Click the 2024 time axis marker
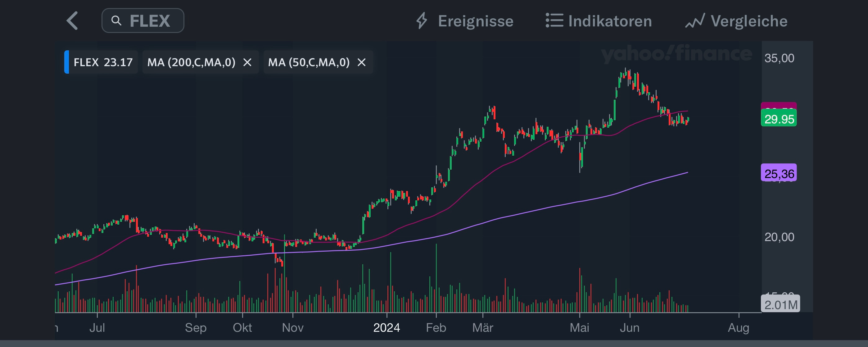Viewport: 868px width, 347px height. point(387,327)
